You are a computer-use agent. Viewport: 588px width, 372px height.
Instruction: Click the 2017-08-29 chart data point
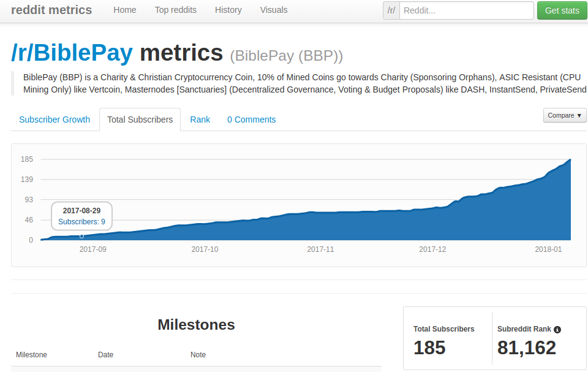pyautogui.click(x=81, y=236)
